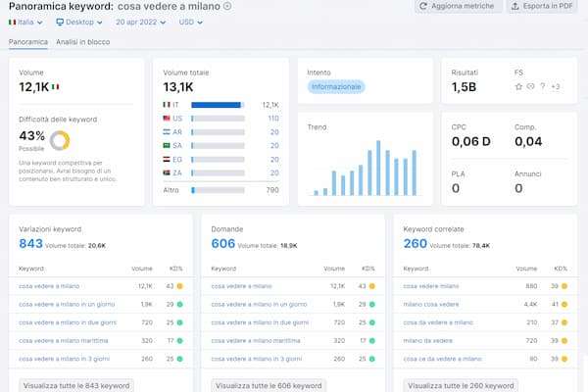Screen dimensions: 588x392
Task: Click the +3 more SERP features indicator
Action: [556, 87]
